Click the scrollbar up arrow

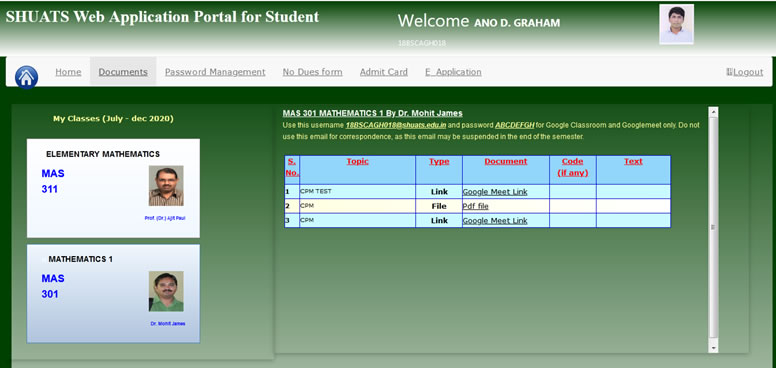[x=713, y=112]
